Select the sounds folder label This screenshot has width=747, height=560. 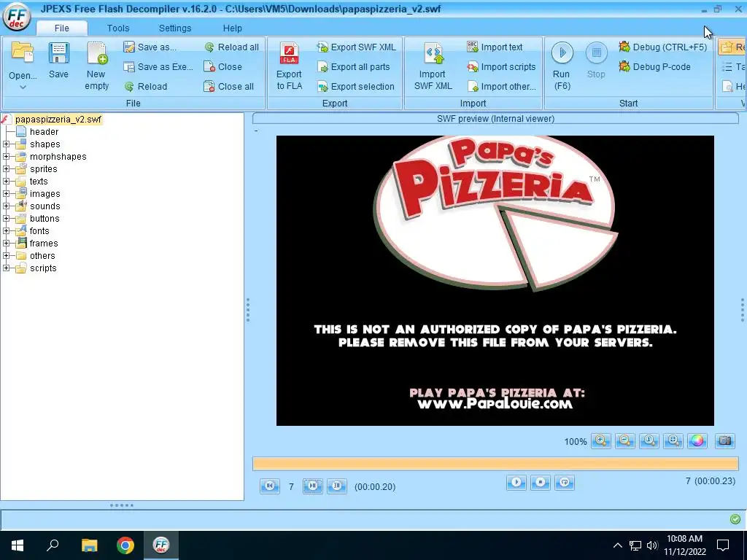(x=44, y=206)
